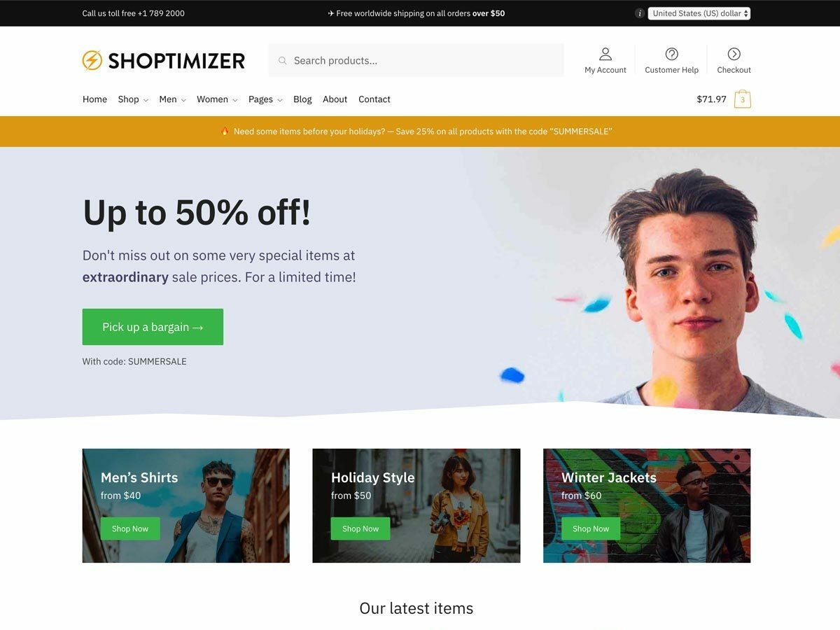Click the Pick up a bargain button
Image resolution: width=840 pixels, height=630 pixels.
[x=153, y=327]
